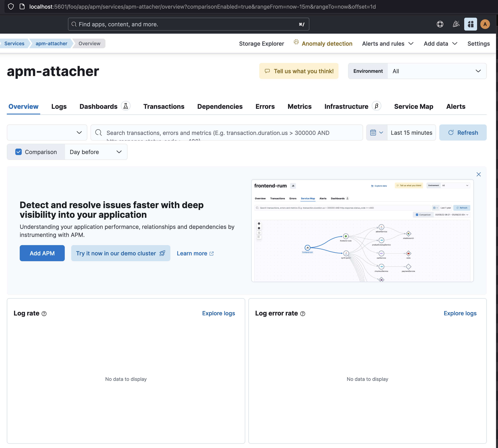
Task: Click the Explore logs link for Log rate
Action: coord(218,313)
